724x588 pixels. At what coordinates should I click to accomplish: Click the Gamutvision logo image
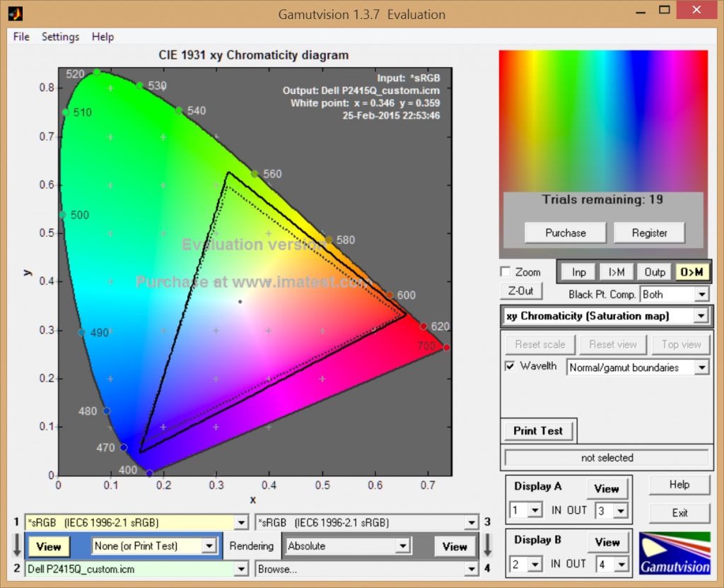(675, 553)
